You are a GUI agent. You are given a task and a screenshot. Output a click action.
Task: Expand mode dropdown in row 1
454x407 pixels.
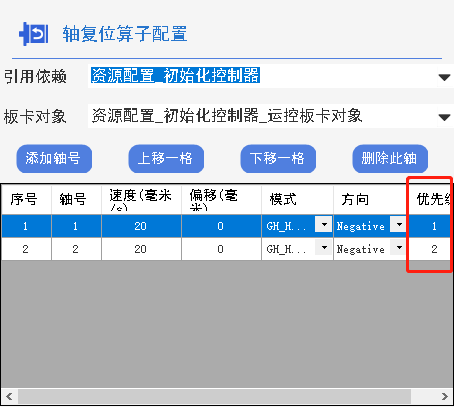[x=324, y=224]
